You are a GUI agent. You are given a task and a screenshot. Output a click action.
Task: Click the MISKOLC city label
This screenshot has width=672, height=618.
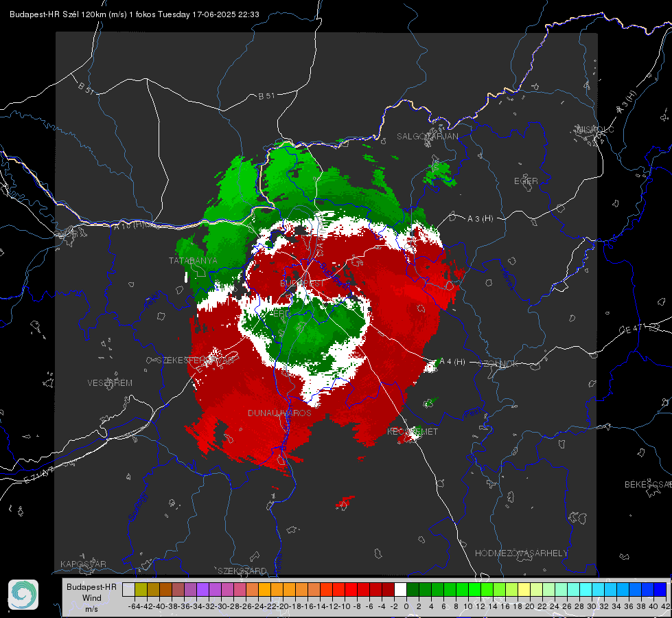[595, 129]
